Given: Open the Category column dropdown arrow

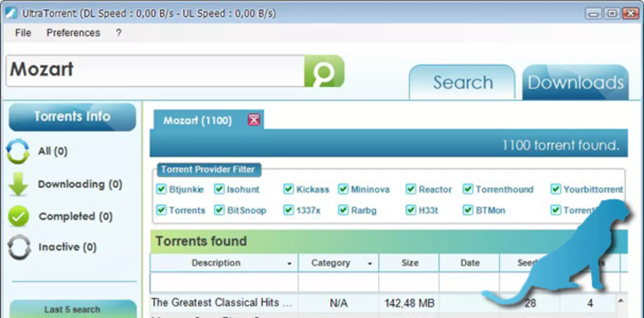Looking at the screenshot, I should click(370, 264).
